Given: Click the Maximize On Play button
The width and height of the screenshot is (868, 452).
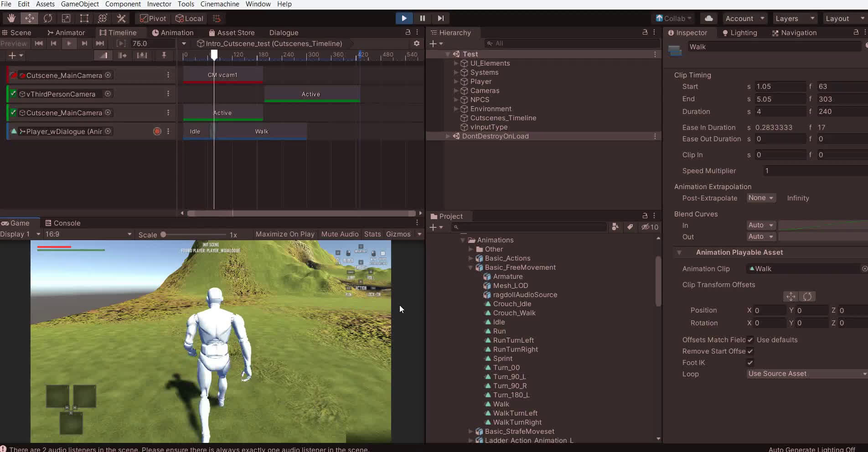Looking at the screenshot, I should [285, 234].
